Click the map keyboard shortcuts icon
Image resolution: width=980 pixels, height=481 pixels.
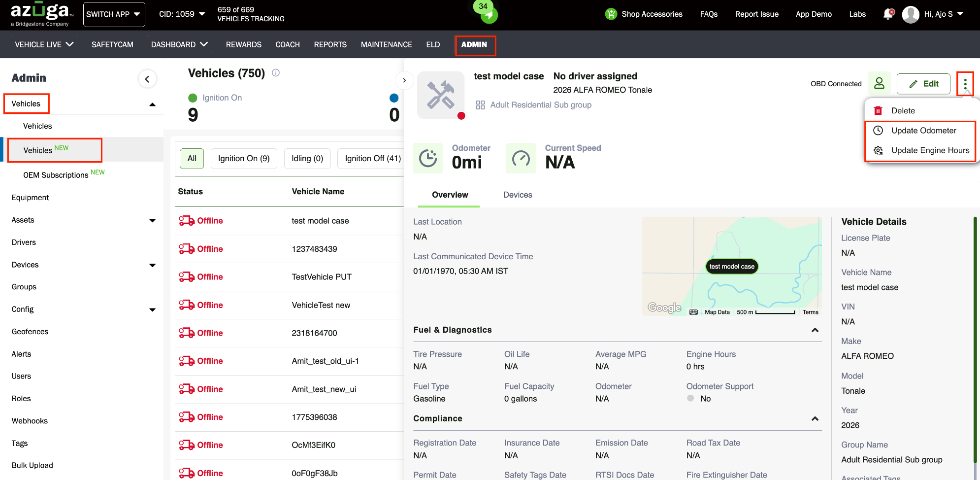693,312
